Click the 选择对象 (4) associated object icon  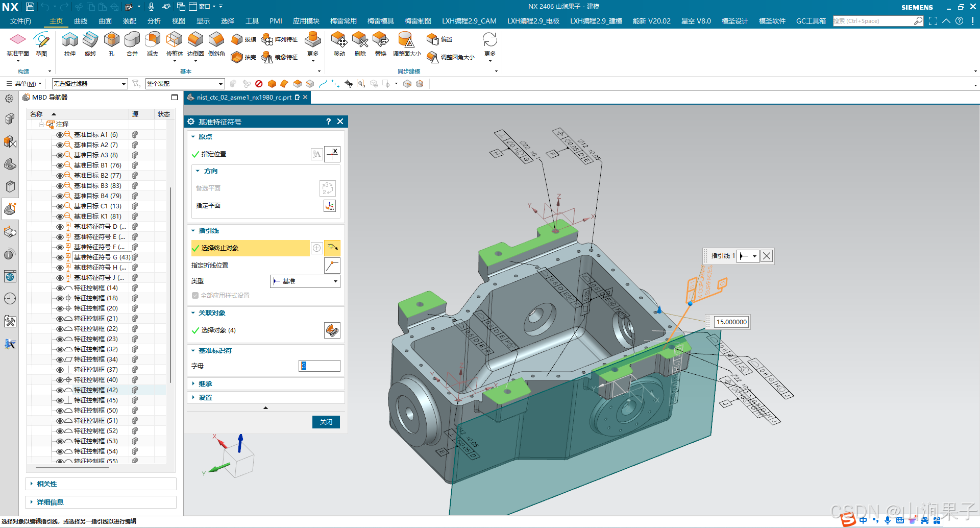coord(332,330)
